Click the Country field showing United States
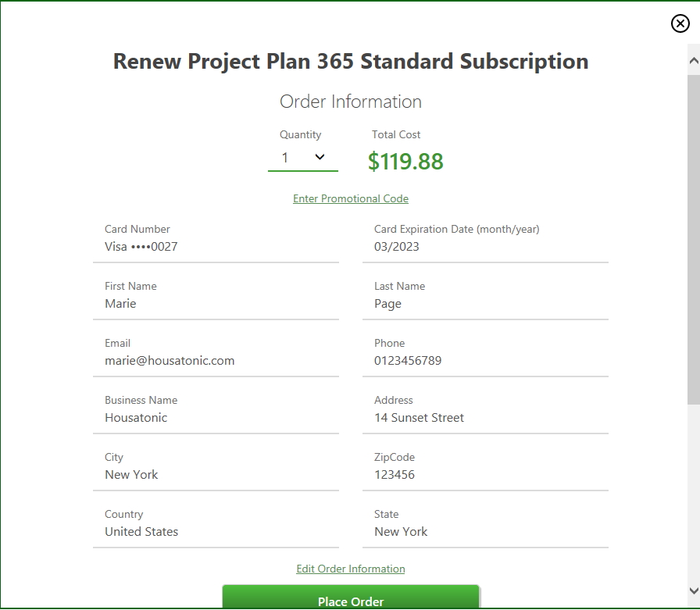700x610 pixels. point(216,526)
